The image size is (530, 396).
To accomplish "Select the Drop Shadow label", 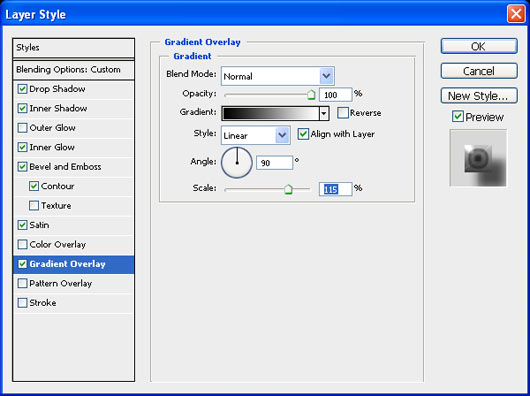I will pos(57,89).
